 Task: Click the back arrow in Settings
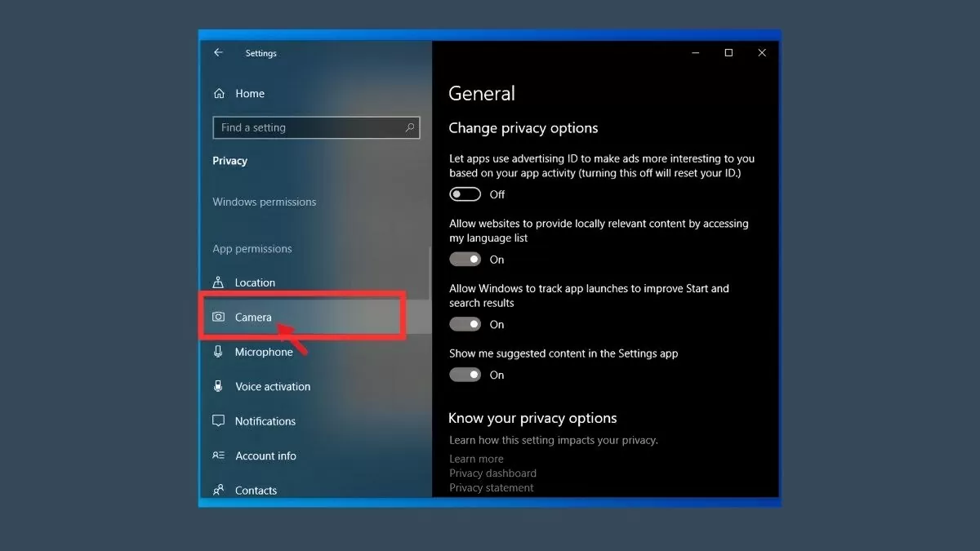tap(218, 53)
